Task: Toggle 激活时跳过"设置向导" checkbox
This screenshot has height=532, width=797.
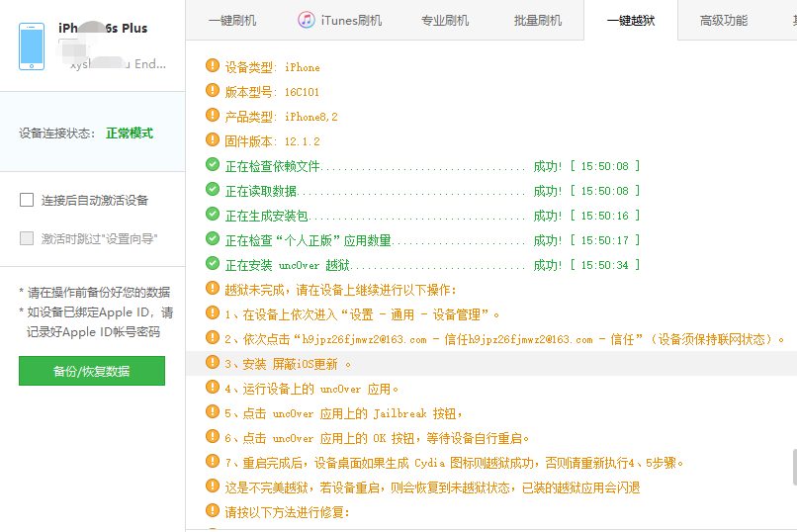Action: pyautogui.click(x=27, y=238)
